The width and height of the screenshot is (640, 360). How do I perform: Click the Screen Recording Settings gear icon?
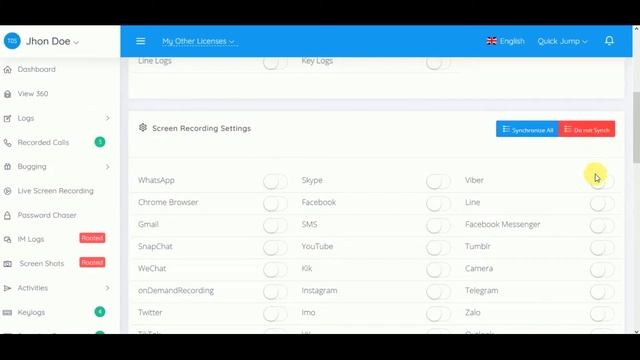tap(142, 127)
